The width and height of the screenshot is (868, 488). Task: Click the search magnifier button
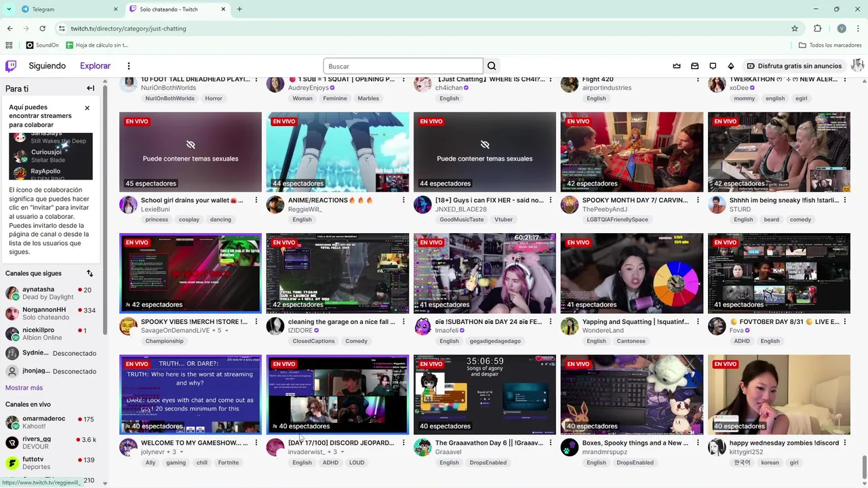[492, 66]
